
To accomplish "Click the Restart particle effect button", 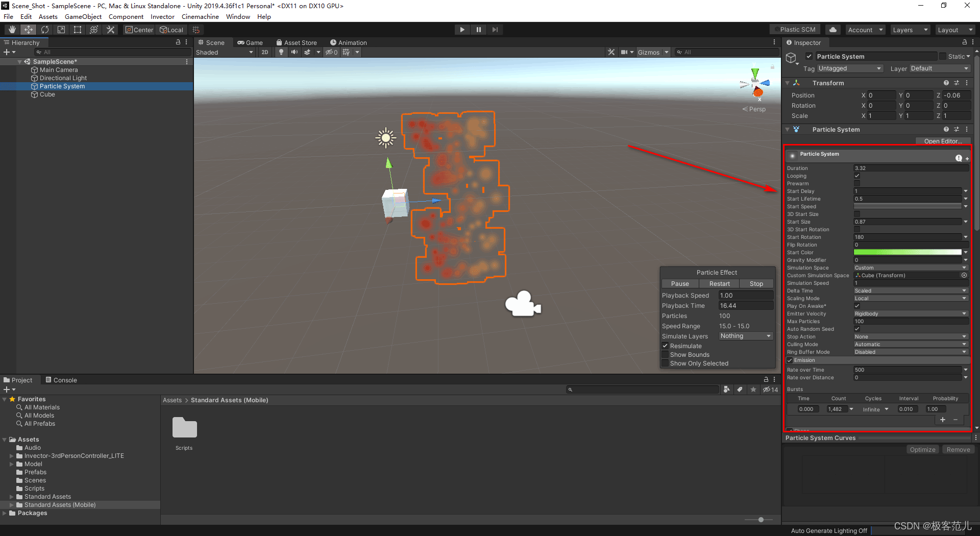I will click(719, 284).
